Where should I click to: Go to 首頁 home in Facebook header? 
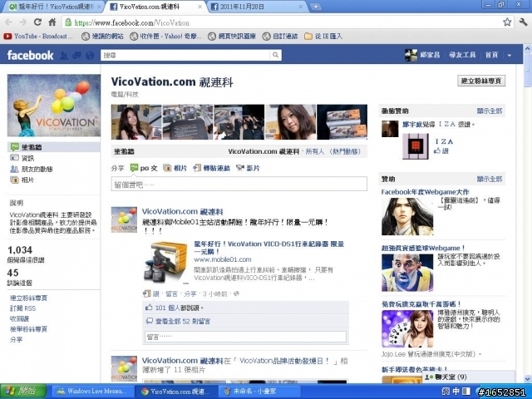point(491,55)
